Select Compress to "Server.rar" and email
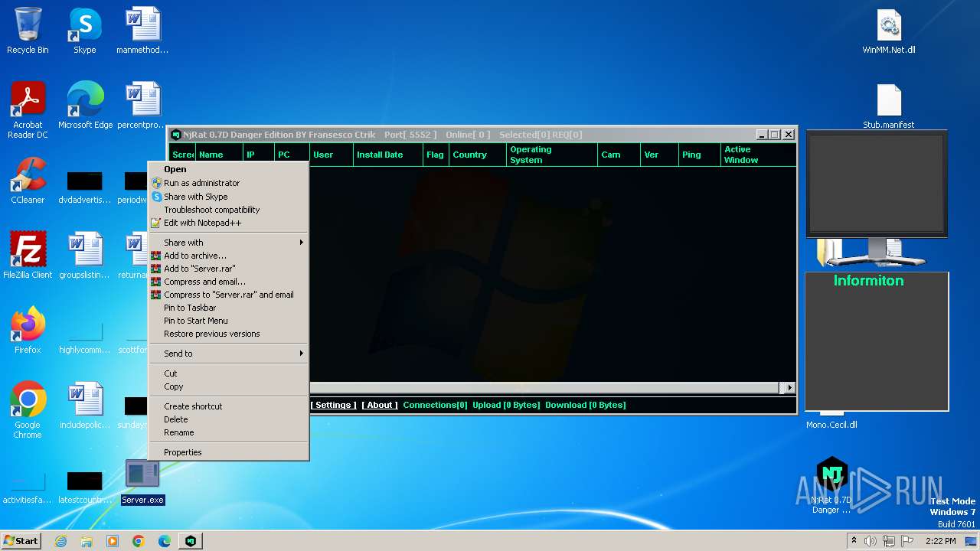 [228, 295]
